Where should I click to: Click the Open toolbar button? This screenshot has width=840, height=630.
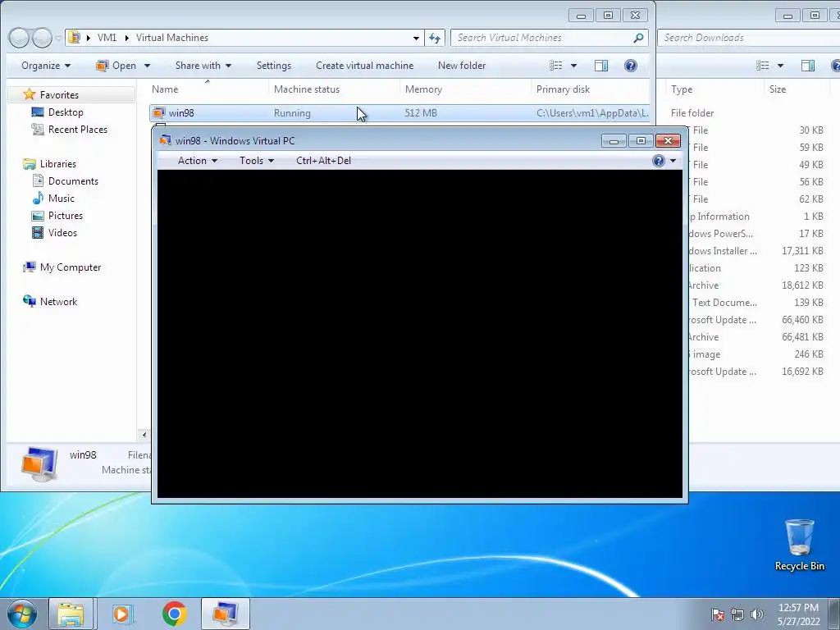pyautogui.click(x=116, y=66)
